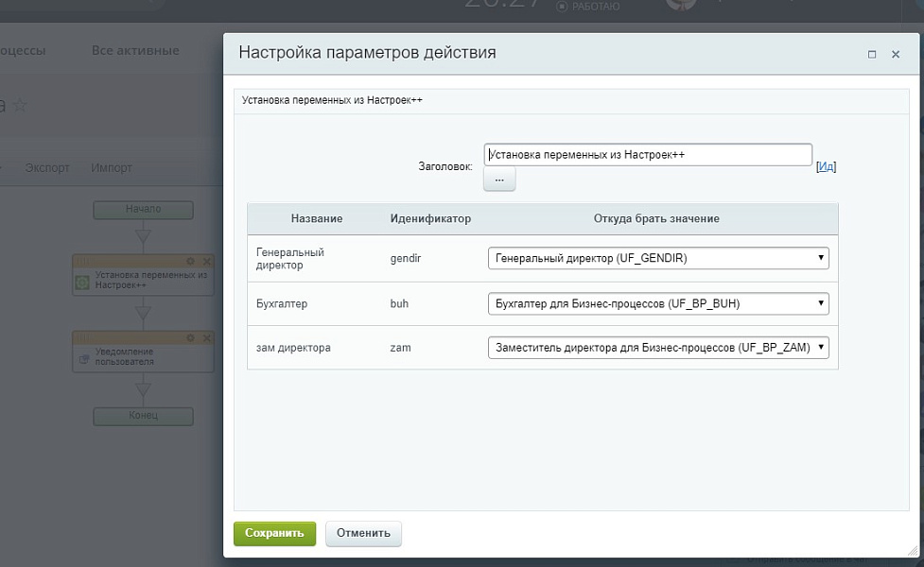Open the [Ид] link
This screenshot has width=924, height=567.
828,165
